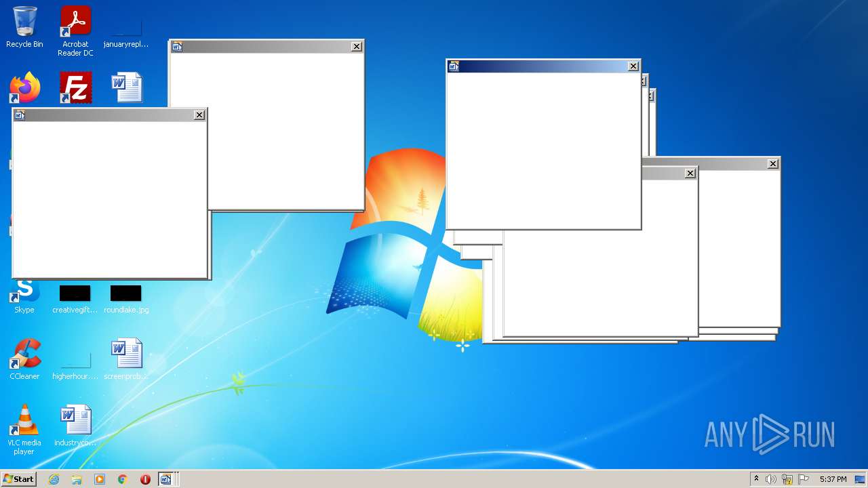
Task: Select the creativegift... desktop file
Action: pyautogui.click(x=75, y=298)
